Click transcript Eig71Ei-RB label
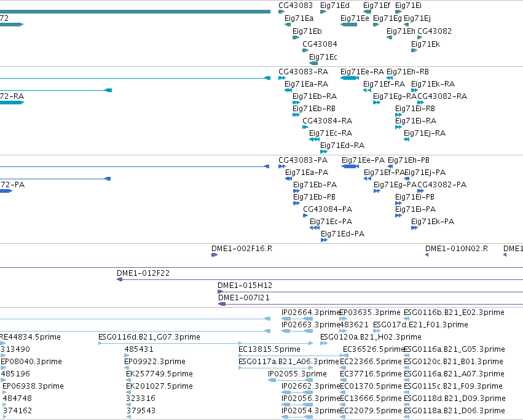Viewport: 523px width, 420px height. click(415, 109)
